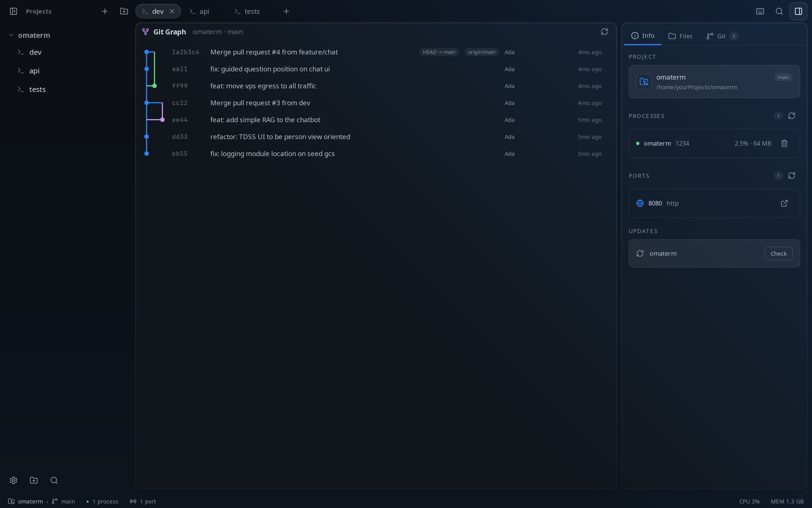This screenshot has width=812, height=508.
Task: Refresh the Processes list
Action: click(x=791, y=116)
